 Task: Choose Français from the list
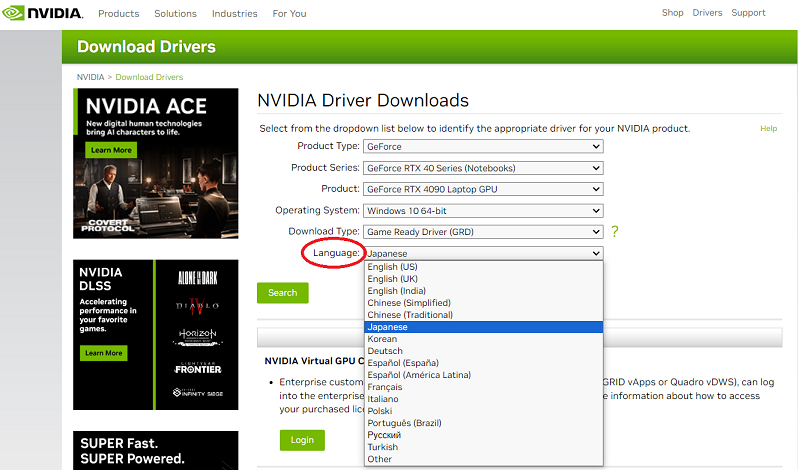coord(484,387)
